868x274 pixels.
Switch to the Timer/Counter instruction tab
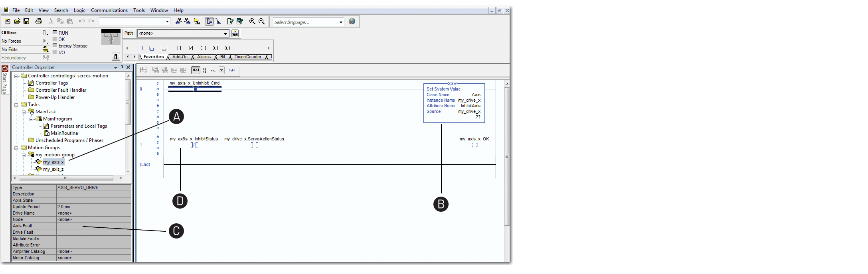247,57
